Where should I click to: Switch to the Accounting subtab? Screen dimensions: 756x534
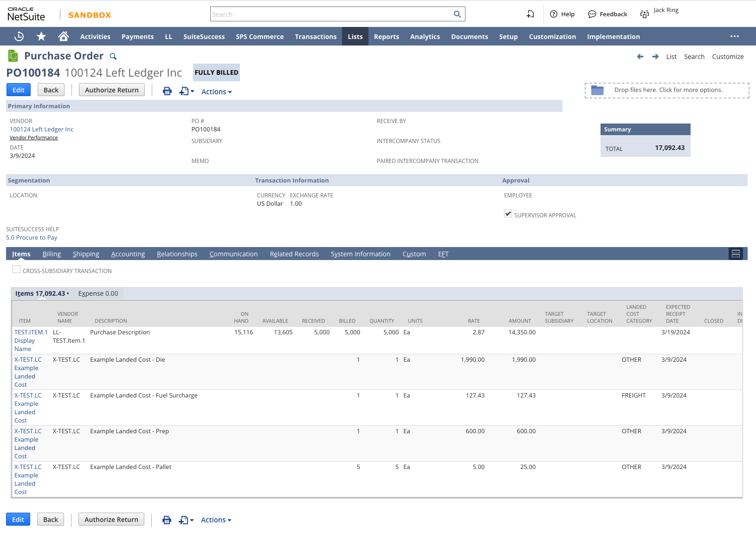[128, 254]
